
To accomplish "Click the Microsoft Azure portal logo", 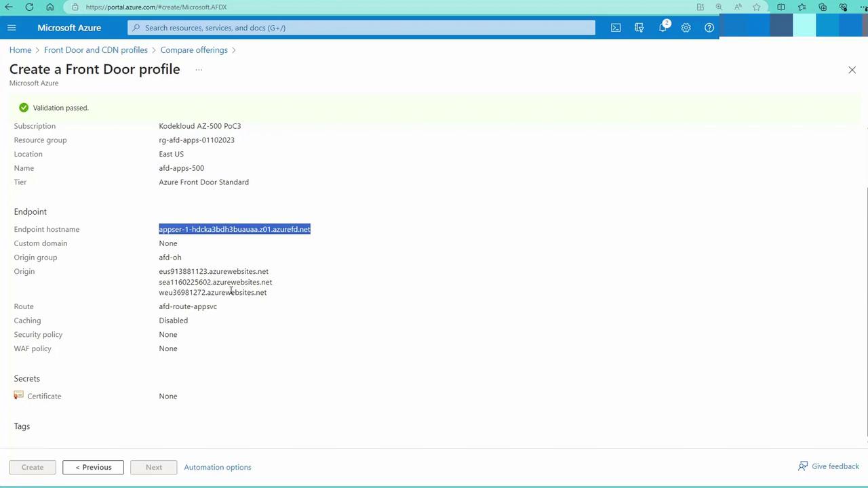I will click(69, 28).
